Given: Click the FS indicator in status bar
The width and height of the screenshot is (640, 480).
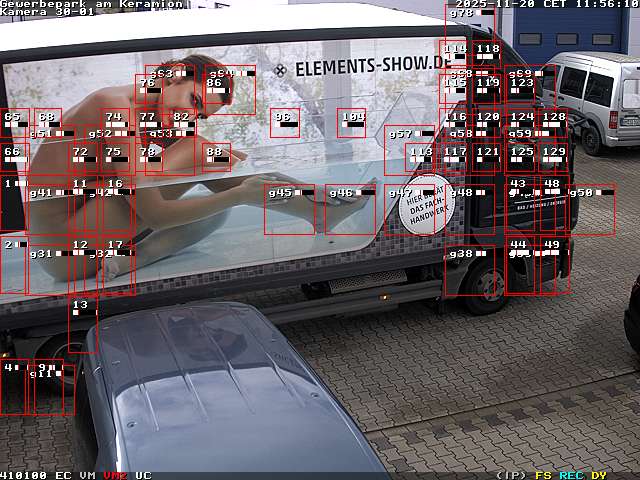Looking at the screenshot, I should coord(543,475).
